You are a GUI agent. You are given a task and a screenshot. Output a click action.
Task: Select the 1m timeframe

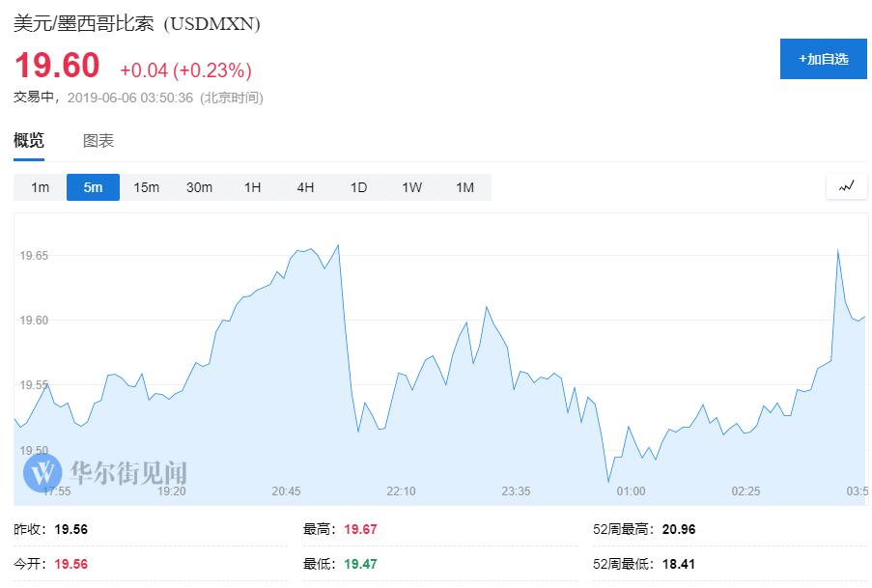[40, 187]
